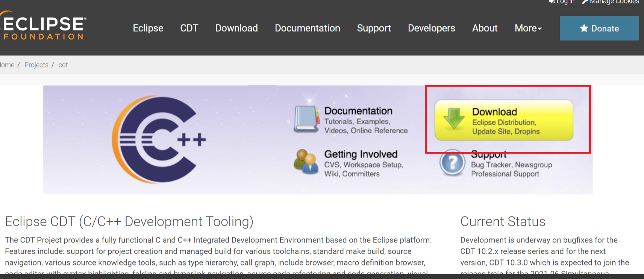
Task: Open the About navigation item
Action: [x=485, y=28]
